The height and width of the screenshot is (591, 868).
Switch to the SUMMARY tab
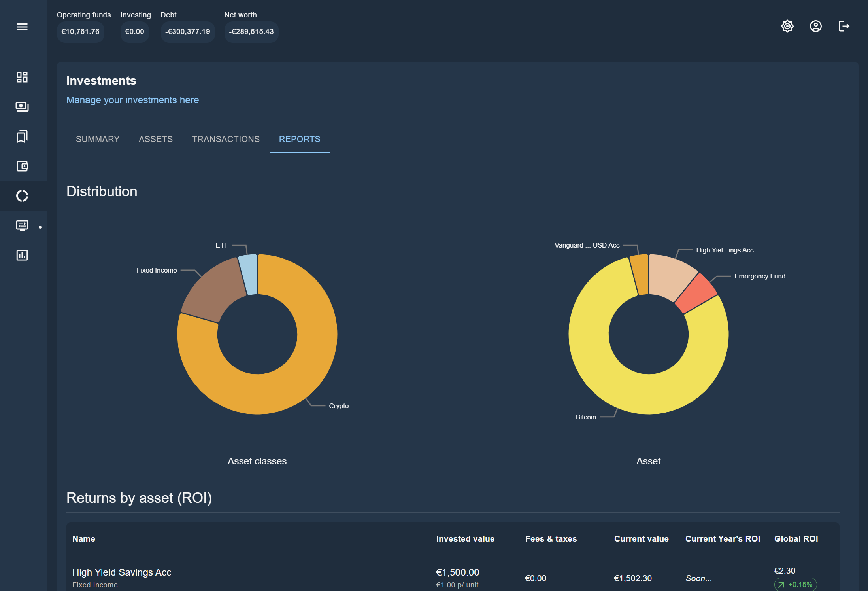point(98,139)
